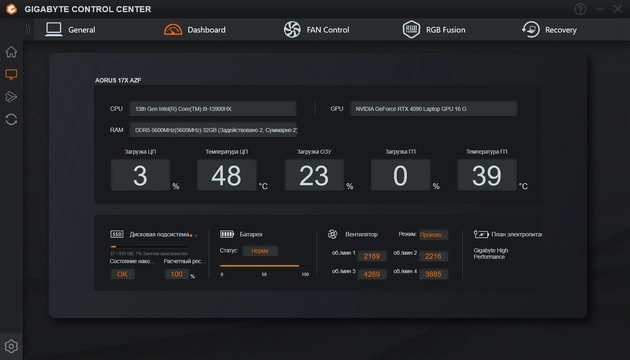Viewport: 630px width, 360px height.
Task: Click the disk state OK value
Action: (x=123, y=274)
